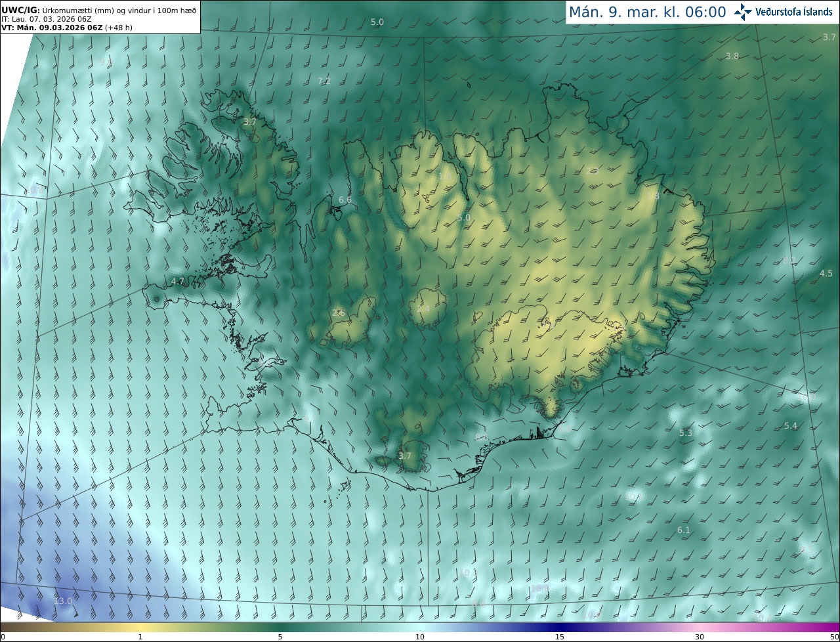Click the 5.3 value on the map
This screenshot has height=642, width=840.
click(x=686, y=433)
